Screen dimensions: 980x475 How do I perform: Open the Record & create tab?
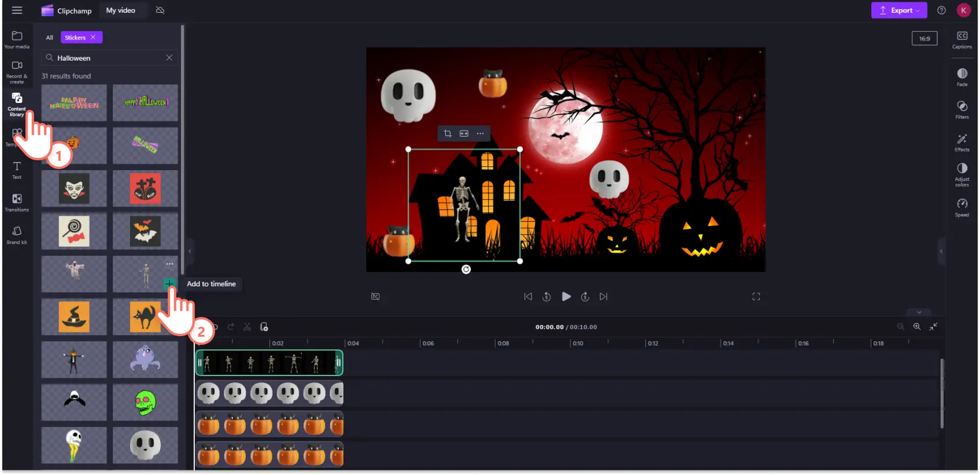click(17, 72)
